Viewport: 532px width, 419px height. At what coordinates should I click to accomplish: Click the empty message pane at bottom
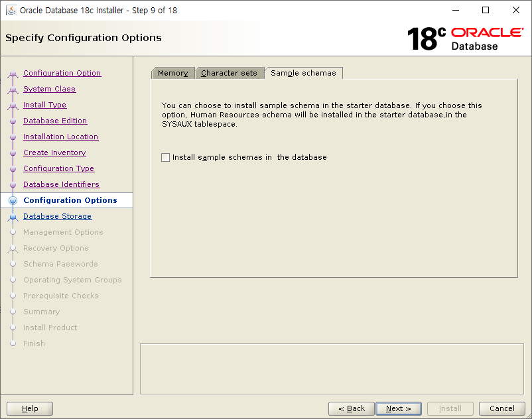tap(332, 369)
